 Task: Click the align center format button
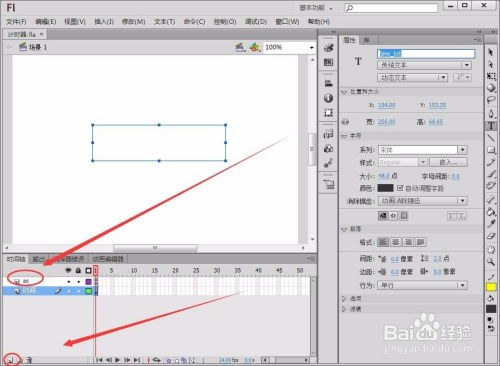point(396,242)
